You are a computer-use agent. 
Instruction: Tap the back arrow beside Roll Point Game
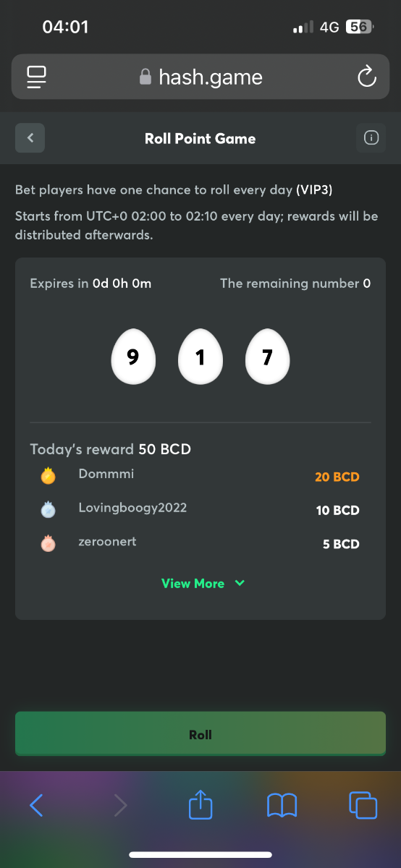coord(30,138)
